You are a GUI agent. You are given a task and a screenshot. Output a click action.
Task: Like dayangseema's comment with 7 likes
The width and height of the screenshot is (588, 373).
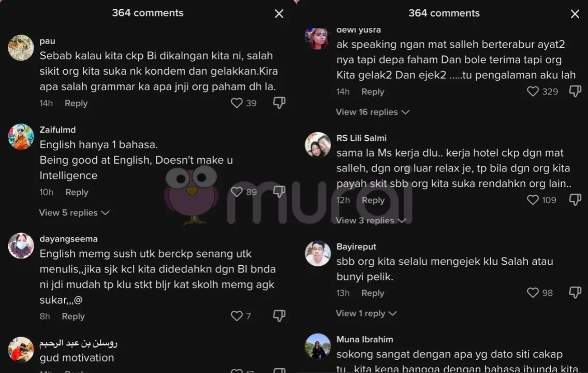click(237, 316)
